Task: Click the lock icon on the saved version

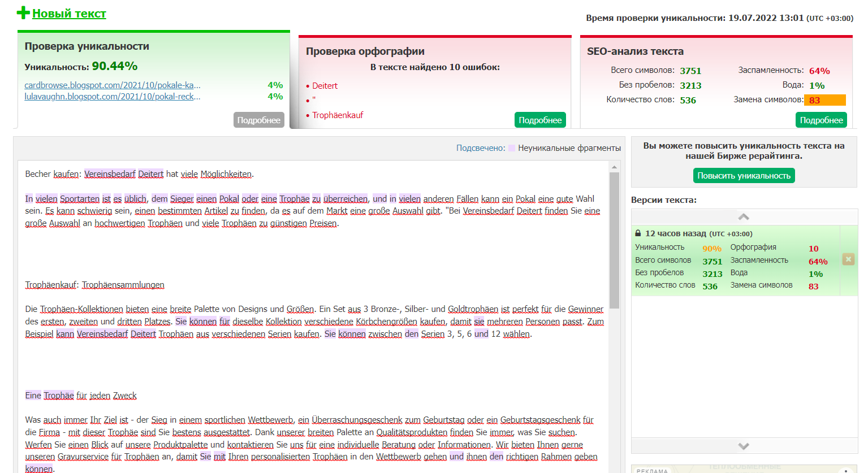Action: pyautogui.click(x=638, y=233)
